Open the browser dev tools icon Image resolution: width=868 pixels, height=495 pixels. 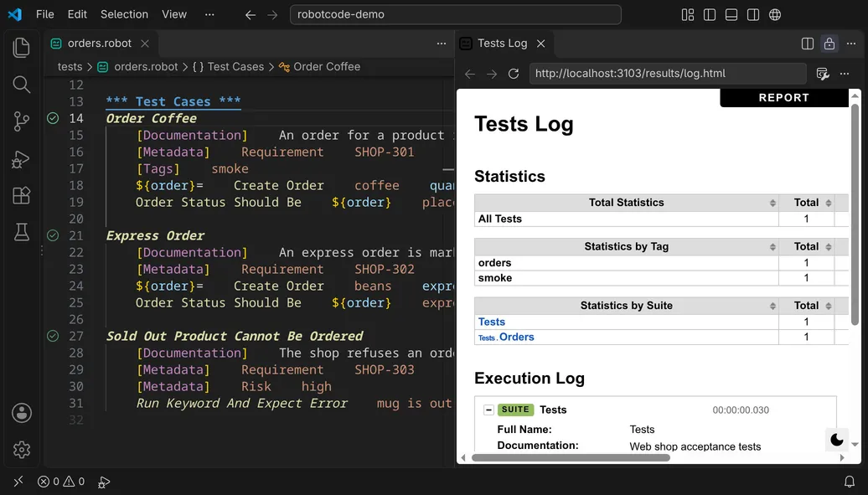[x=823, y=74]
